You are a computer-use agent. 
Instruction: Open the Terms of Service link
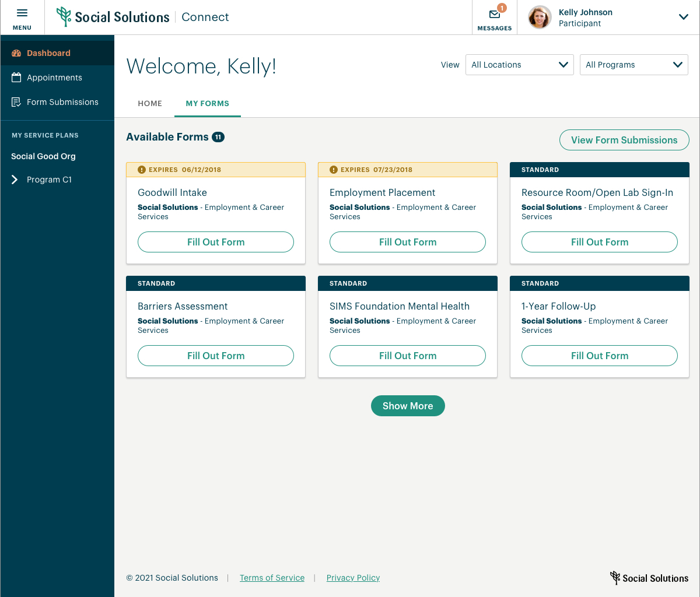click(272, 578)
